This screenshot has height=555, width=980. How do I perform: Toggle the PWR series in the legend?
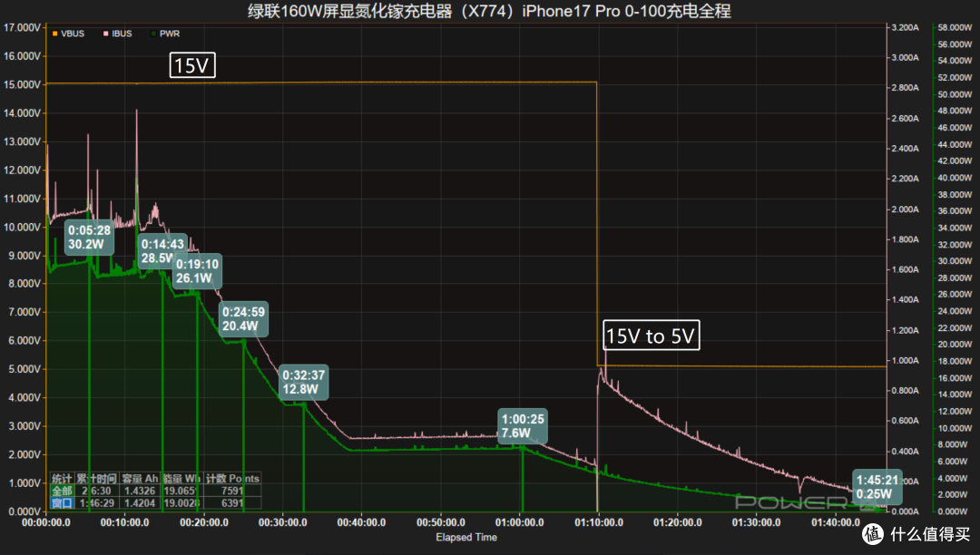pos(165,34)
